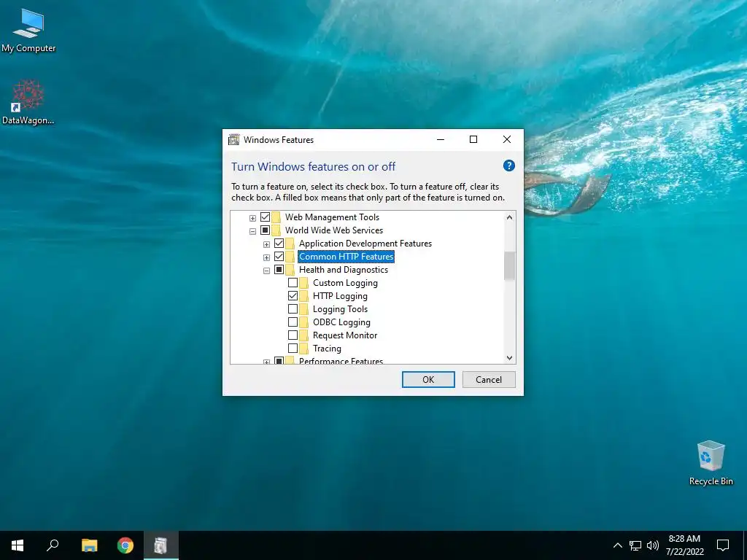Open the notification center icon

(x=723, y=545)
